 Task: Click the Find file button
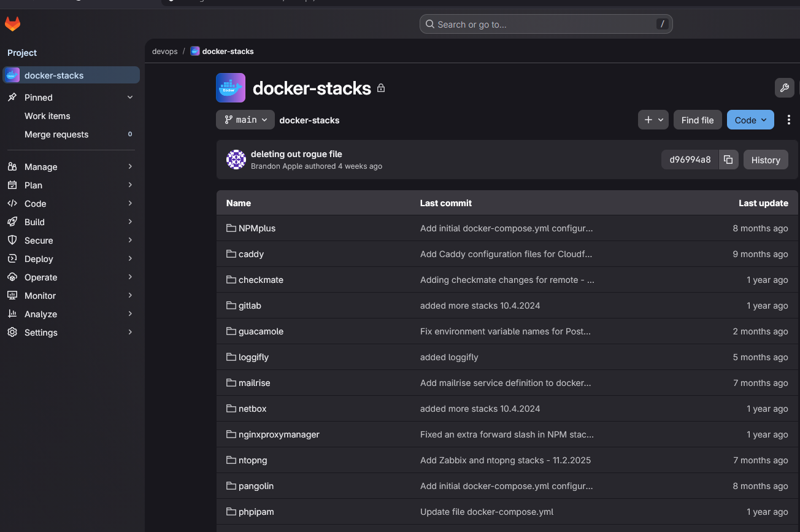698,120
